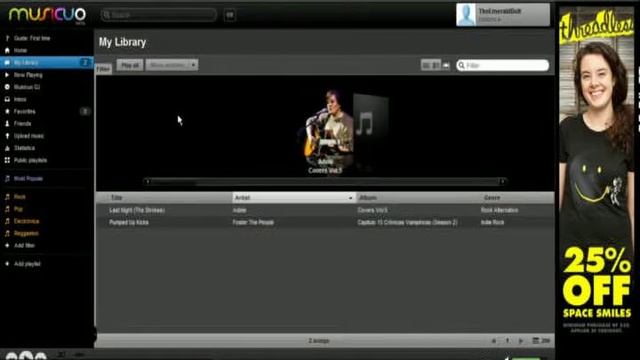Screen dimensions: 640x360
Task: Click the Friends person icon
Action: point(7,124)
